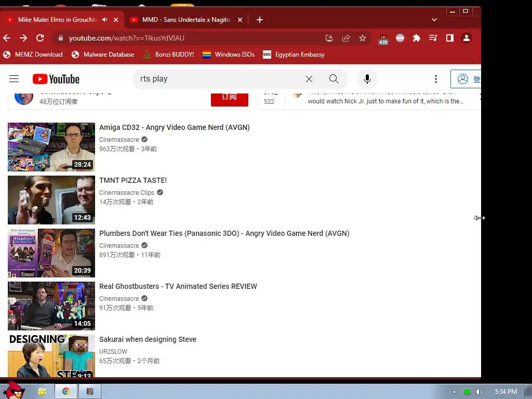
Task: Click the Plumbers Don't Wear Ties video title
Action: coord(224,233)
